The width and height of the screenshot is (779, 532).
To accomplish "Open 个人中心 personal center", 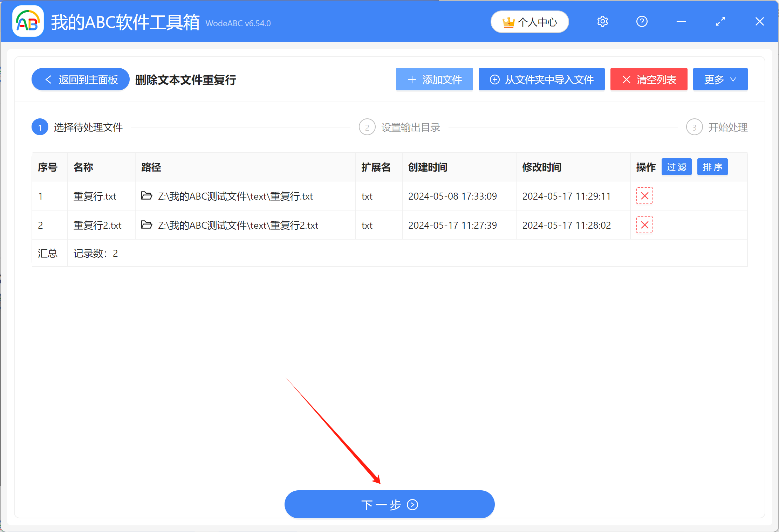I will [529, 21].
